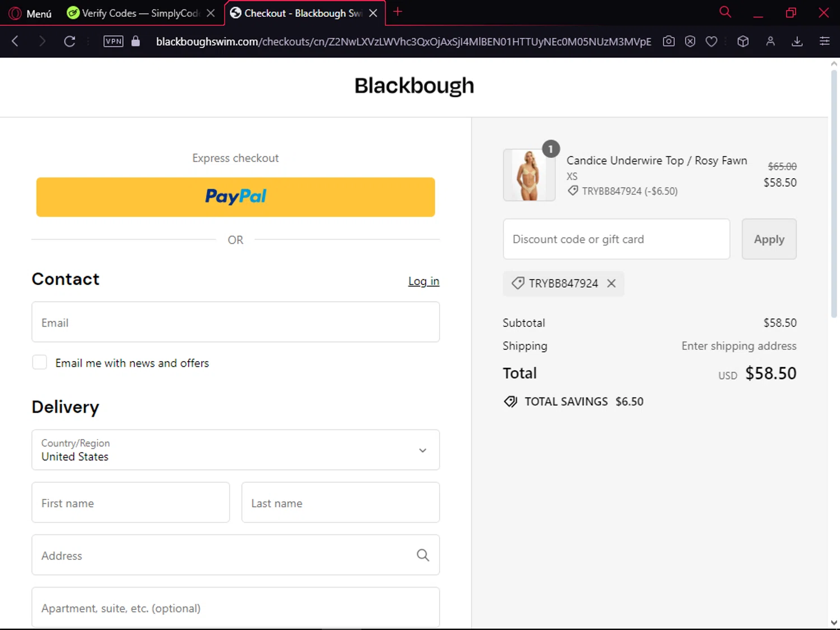Open a new browser tab
The height and width of the screenshot is (630, 840).
click(x=398, y=12)
